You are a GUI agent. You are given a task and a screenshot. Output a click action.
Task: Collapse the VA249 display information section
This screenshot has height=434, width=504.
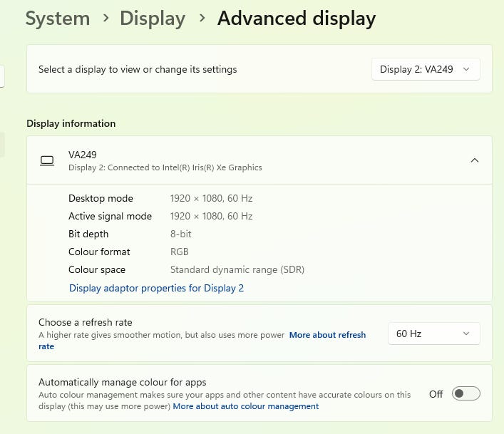coord(475,160)
